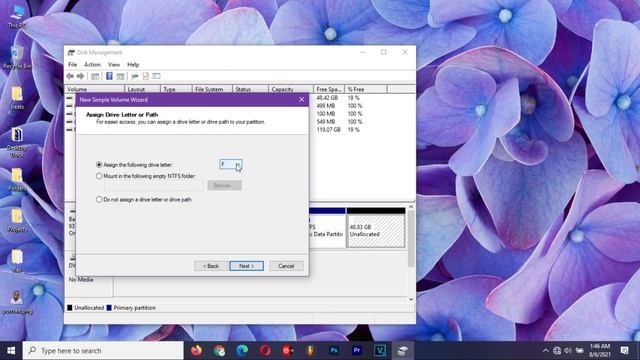Click the 100 MB free space cell
The width and height of the screenshot is (640, 360).
(326, 114)
